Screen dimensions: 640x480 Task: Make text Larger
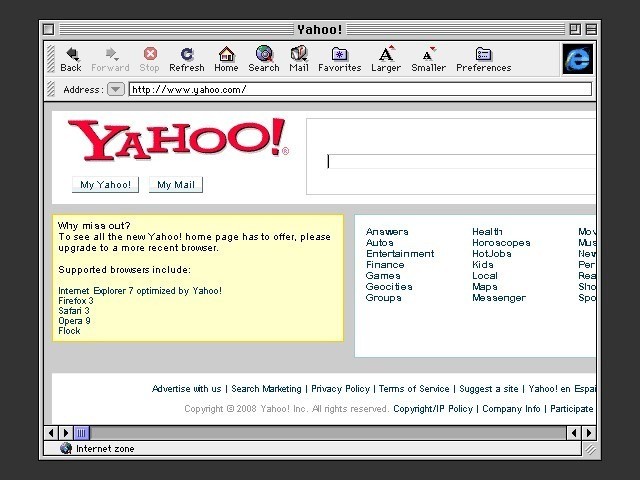click(386, 60)
